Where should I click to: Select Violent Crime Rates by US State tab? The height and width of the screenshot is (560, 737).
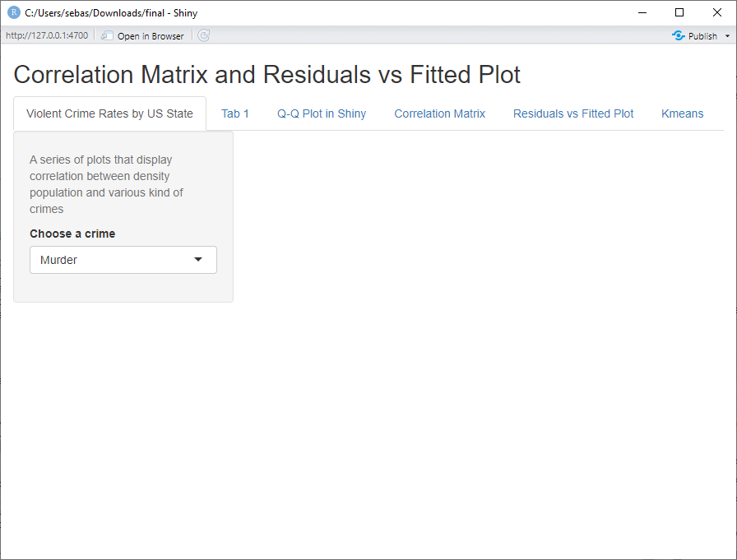pyautogui.click(x=109, y=113)
